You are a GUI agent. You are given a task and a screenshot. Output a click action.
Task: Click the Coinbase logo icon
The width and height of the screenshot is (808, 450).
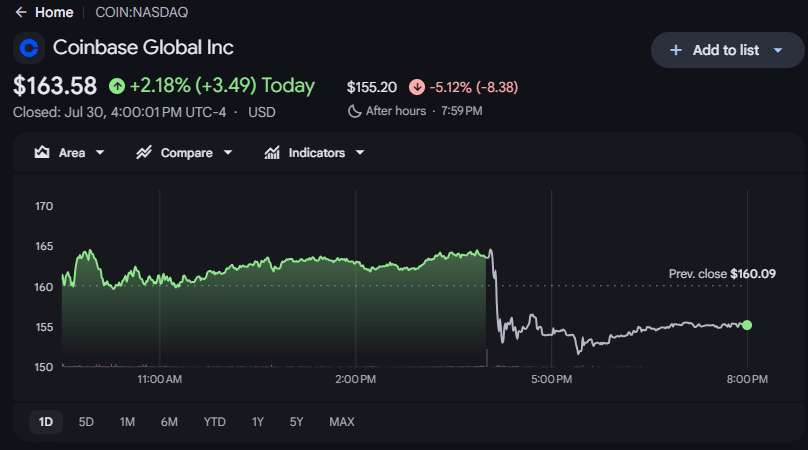tap(29, 48)
